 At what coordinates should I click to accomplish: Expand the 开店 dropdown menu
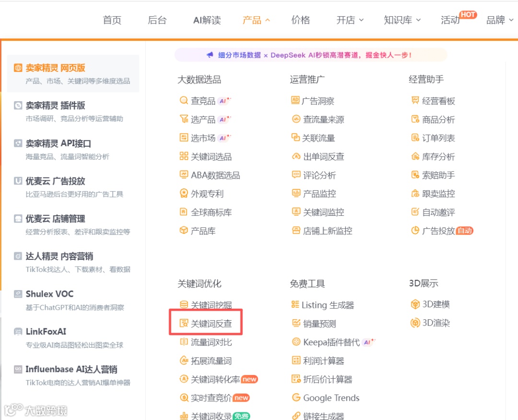pyautogui.click(x=350, y=20)
